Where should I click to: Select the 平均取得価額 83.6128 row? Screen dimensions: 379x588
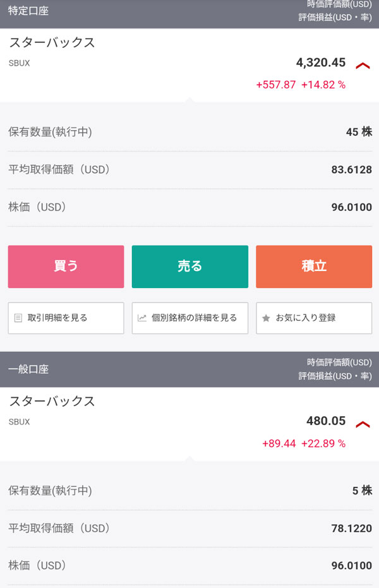click(x=189, y=169)
